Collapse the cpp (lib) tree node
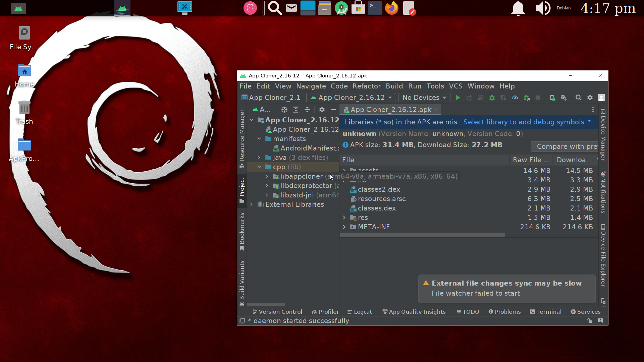This screenshot has height=362, width=644. point(259,167)
